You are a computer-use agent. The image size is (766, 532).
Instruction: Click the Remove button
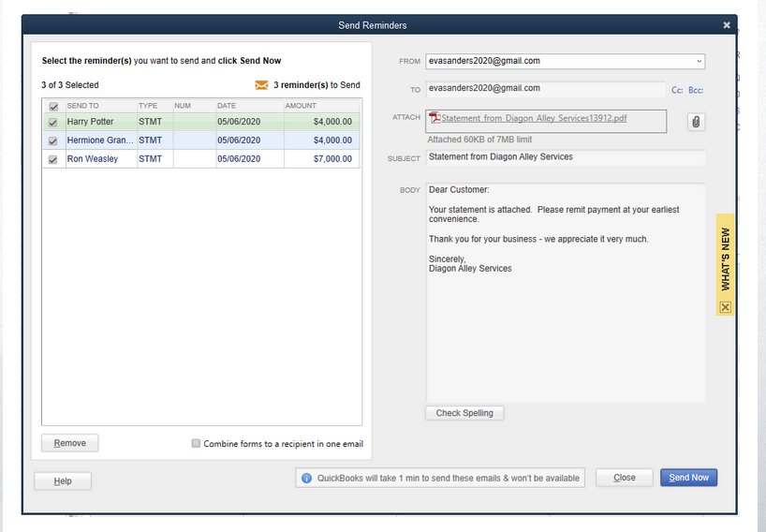[69, 443]
